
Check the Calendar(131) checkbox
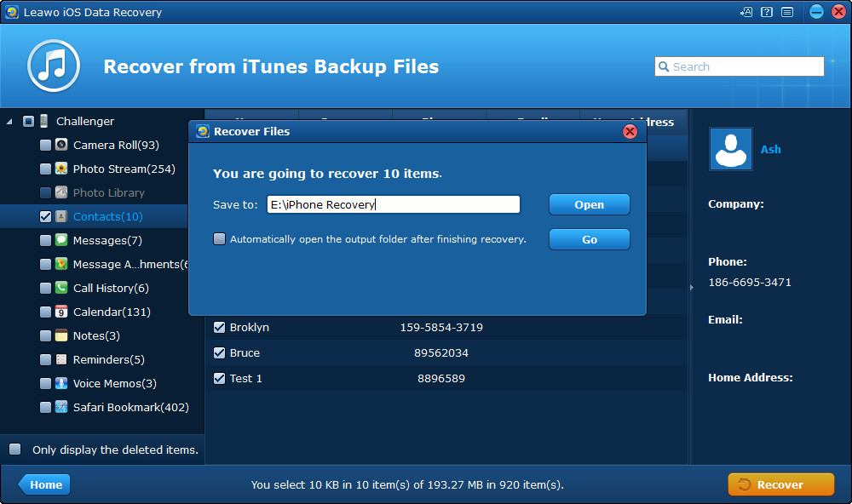tap(46, 312)
